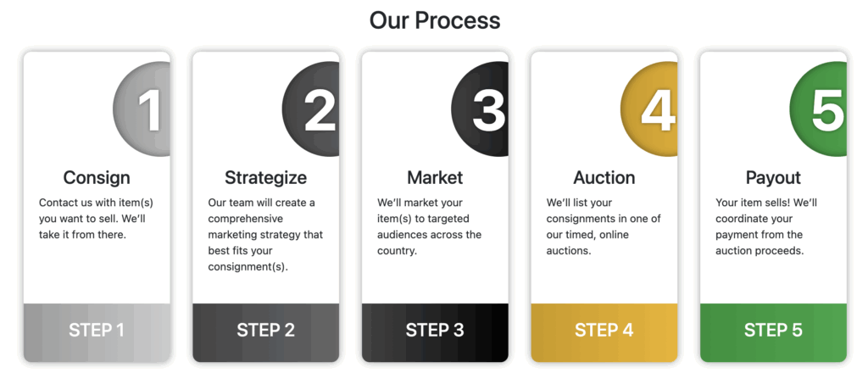This screenshot has height=379, width=868.
Task: Select the Strategize heading
Action: [265, 177]
